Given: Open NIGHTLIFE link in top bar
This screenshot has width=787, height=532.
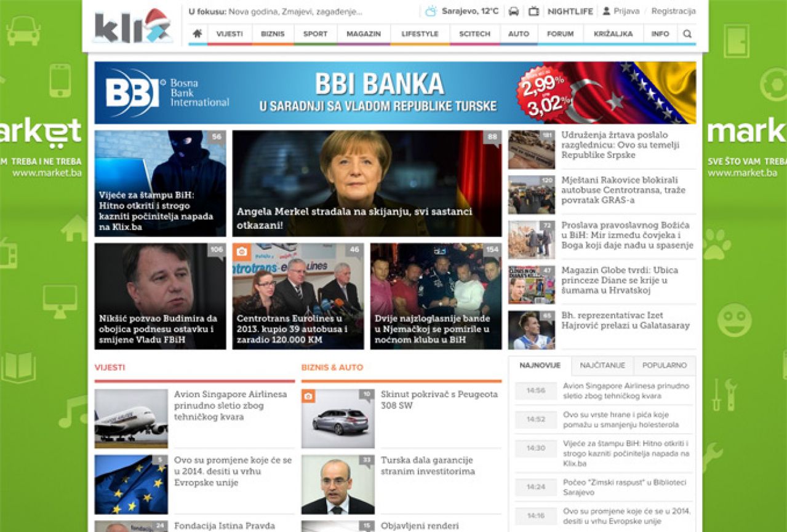Looking at the screenshot, I should (570, 11).
